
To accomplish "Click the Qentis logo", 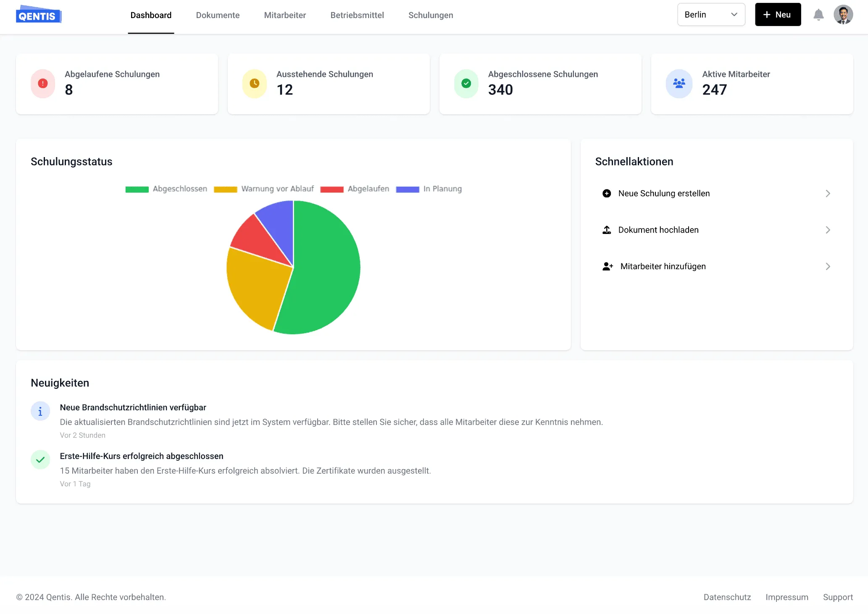I will point(39,15).
